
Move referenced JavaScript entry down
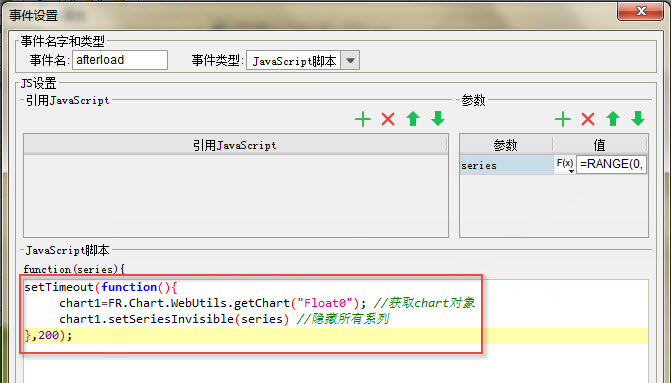click(x=438, y=119)
